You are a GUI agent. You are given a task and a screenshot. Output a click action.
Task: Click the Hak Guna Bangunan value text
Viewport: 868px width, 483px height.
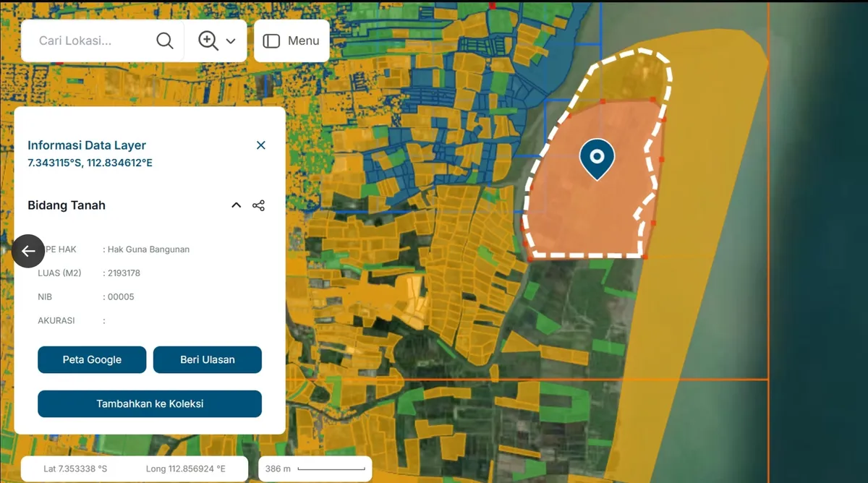[148, 249]
